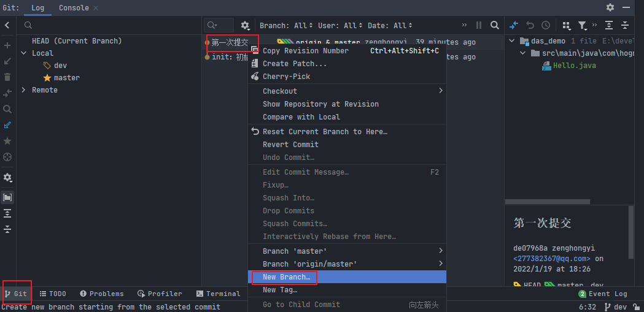
Task: Click the Fetch All Remotes star icon
Action: [7, 140]
